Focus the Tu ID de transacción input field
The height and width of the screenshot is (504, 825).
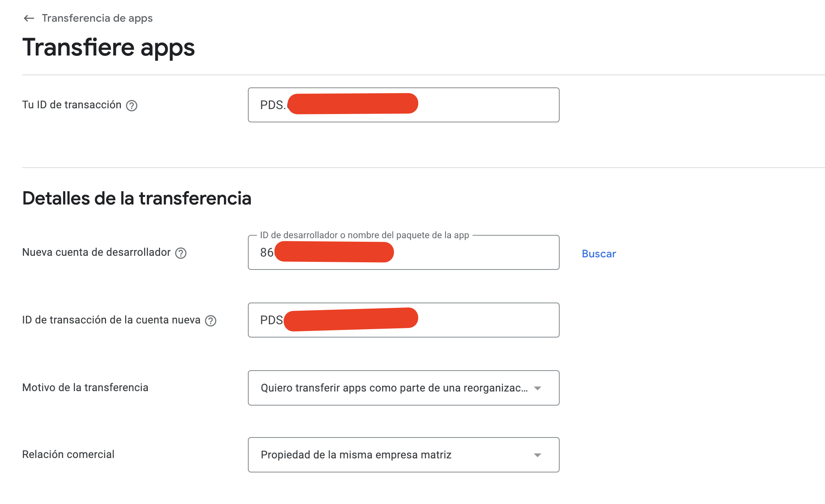403,105
